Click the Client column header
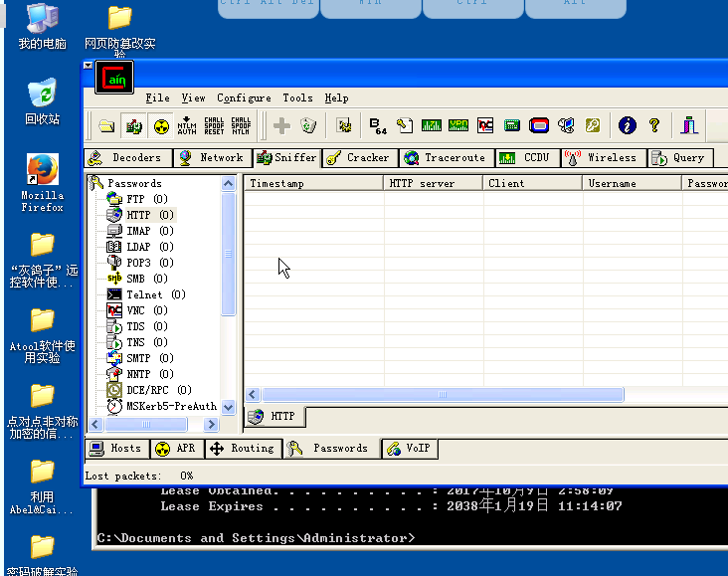Image resolution: width=728 pixels, height=576 pixels. click(532, 183)
